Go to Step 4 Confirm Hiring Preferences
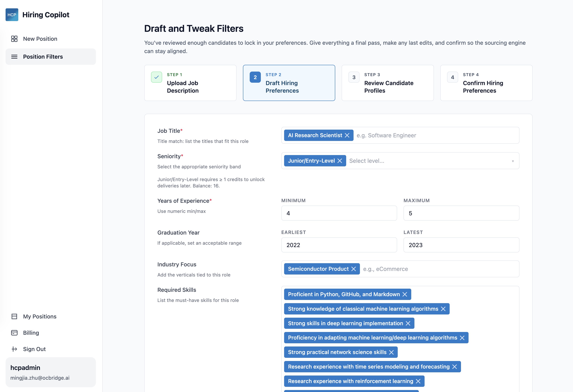This screenshot has height=392, width=573. point(486,83)
